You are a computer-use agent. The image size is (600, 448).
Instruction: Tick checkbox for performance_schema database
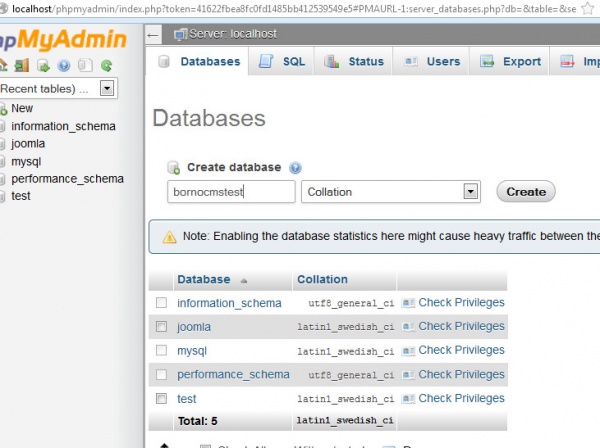coord(161,374)
